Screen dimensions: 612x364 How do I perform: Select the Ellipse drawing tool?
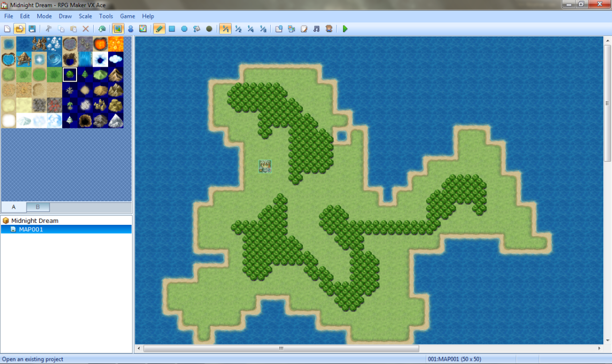(184, 29)
